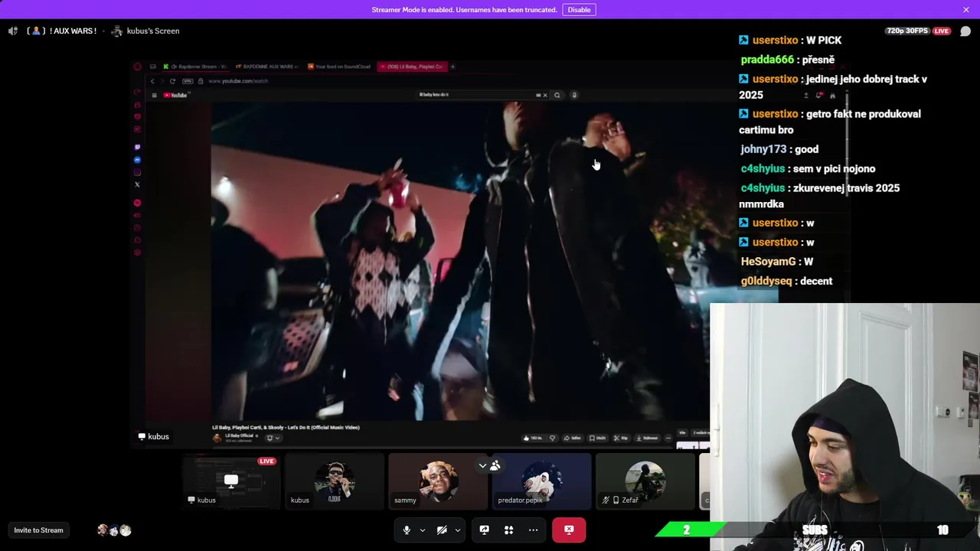This screenshot has height=551, width=980.
Task: Click username HeSoyamG in chat
Action: (x=769, y=262)
